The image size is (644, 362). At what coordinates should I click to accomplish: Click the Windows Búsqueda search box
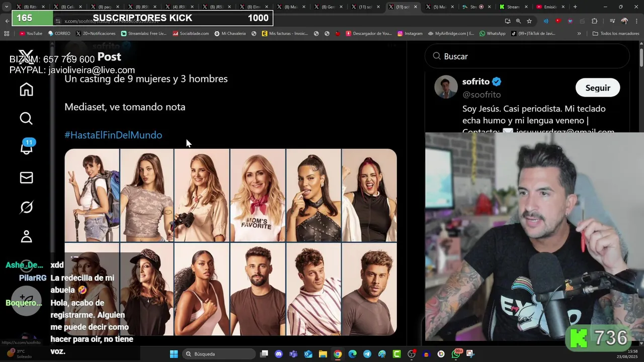(x=218, y=354)
